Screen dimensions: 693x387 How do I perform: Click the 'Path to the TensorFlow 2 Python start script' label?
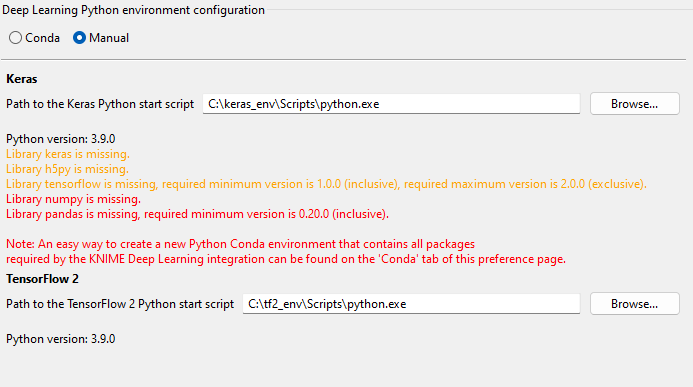pyautogui.click(x=120, y=304)
